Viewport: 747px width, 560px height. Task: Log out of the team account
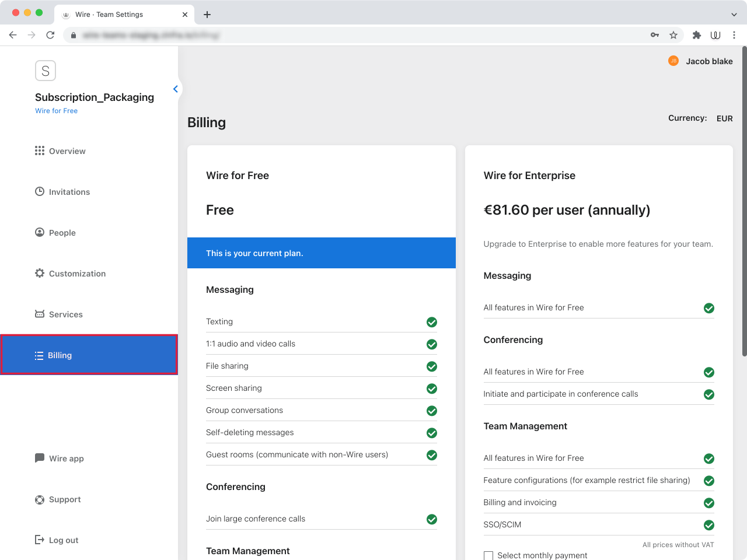tap(56, 540)
